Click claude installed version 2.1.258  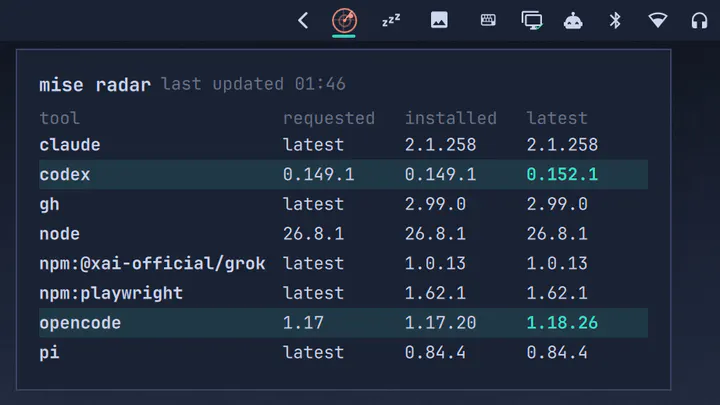click(x=440, y=145)
